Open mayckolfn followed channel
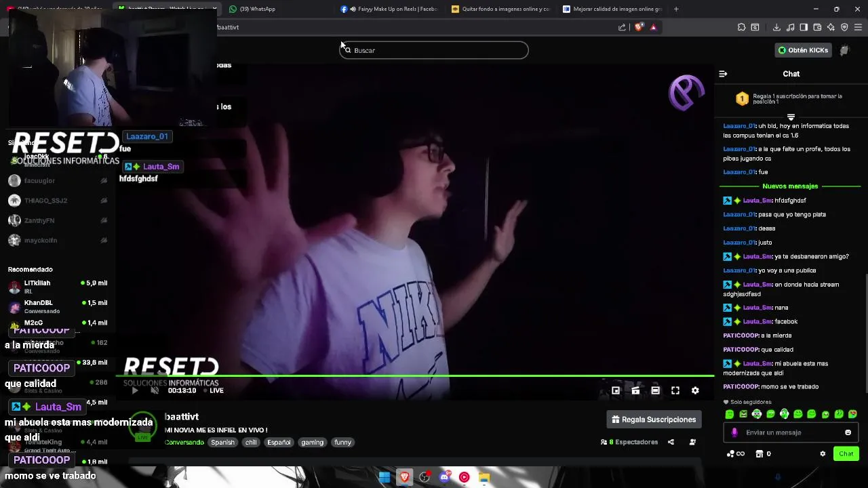Screen dimensions: 868x488 coord(58,241)
